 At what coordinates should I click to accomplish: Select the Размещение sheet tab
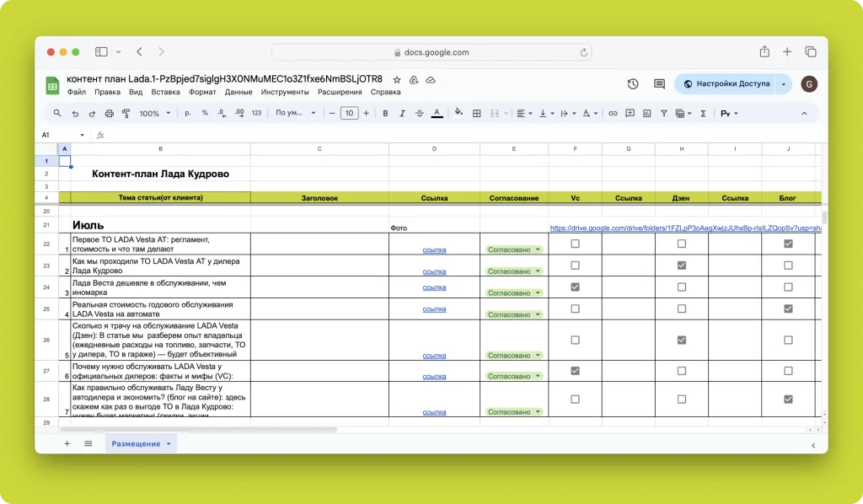(141, 443)
